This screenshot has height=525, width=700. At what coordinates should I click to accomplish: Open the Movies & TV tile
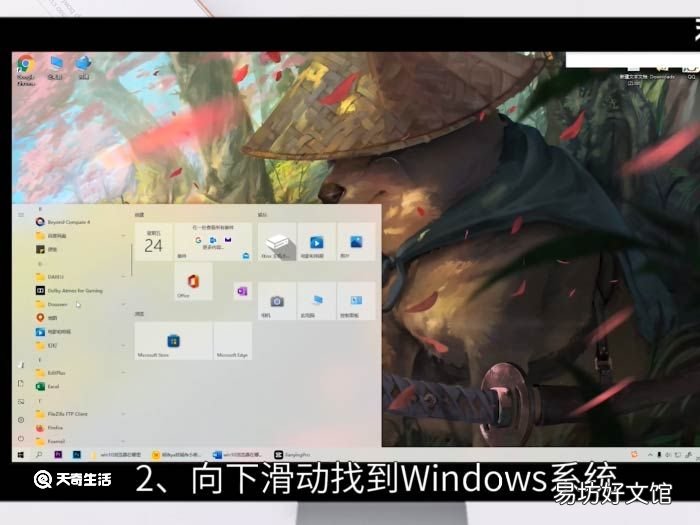pos(317,242)
